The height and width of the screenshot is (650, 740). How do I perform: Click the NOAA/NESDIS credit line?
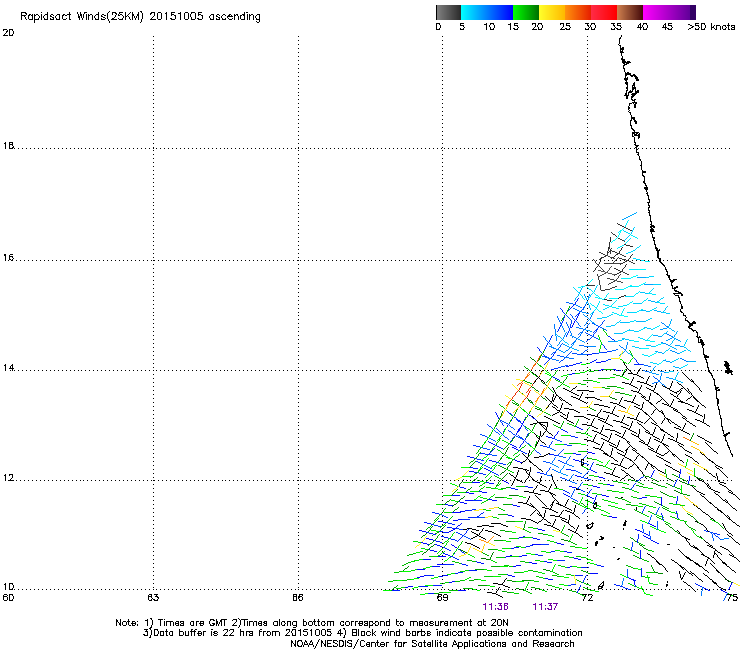(x=432, y=644)
